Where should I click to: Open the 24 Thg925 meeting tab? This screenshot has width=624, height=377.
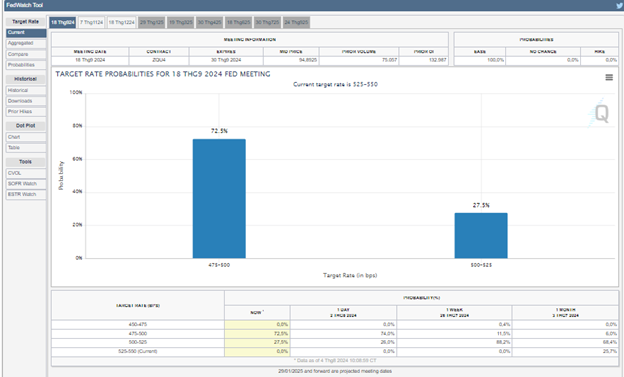click(x=296, y=22)
